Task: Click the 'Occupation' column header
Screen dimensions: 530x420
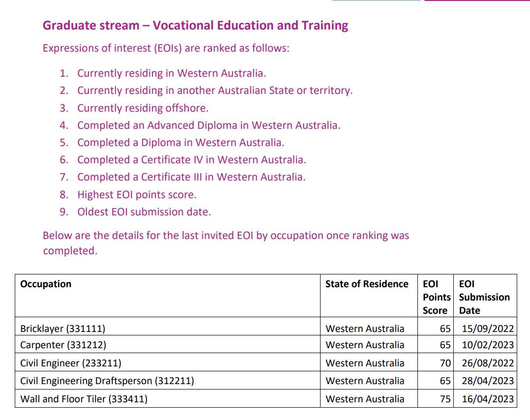Action: click(x=46, y=284)
